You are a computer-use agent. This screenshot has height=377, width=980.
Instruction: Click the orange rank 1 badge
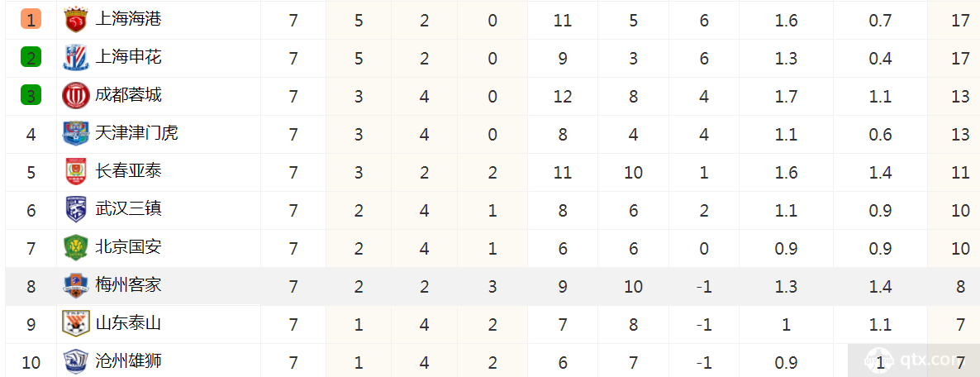point(31,20)
